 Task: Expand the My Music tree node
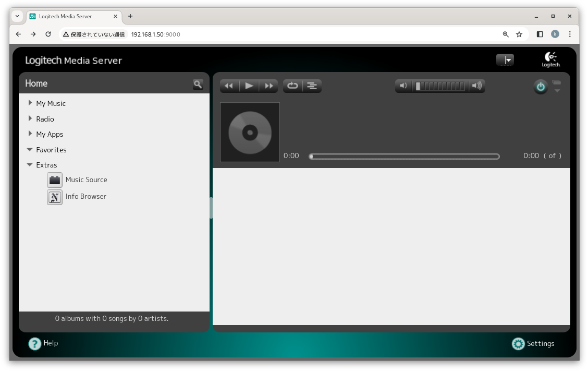(x=30, y=102)
